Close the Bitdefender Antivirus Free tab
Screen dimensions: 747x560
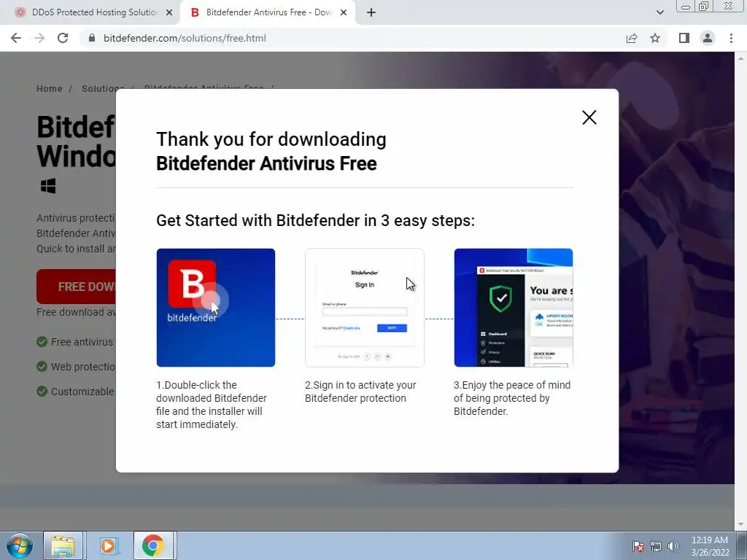pos(344,12)
